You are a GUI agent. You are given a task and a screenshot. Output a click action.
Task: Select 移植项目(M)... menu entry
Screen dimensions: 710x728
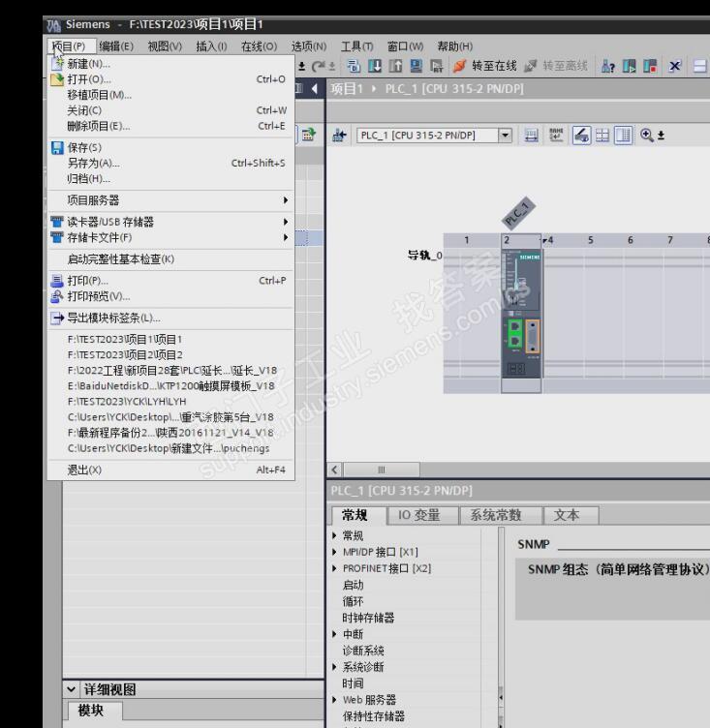click(x=171, y=95)
